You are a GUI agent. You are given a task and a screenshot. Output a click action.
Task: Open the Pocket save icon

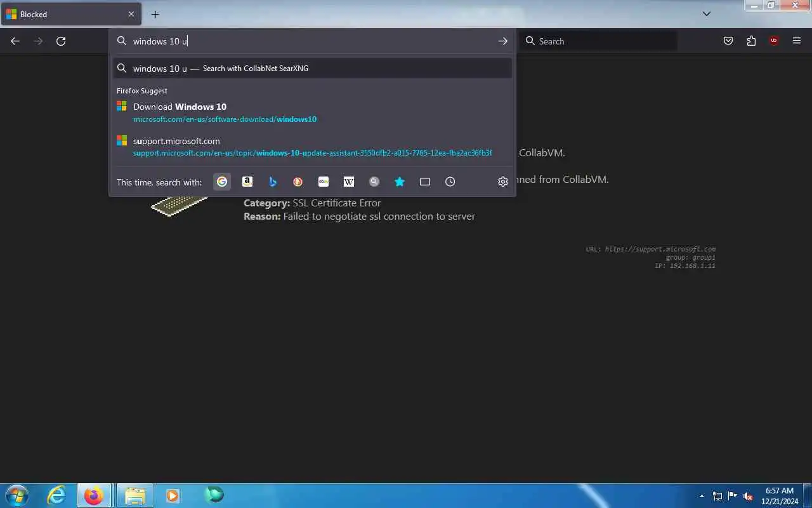click(728, 41)
